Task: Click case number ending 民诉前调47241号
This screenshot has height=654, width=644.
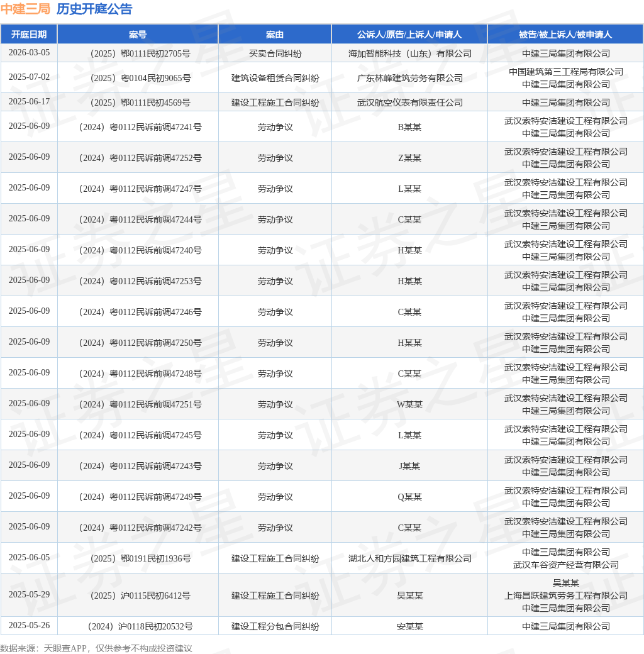Action: pyautogui.click(x=140, y=127)
